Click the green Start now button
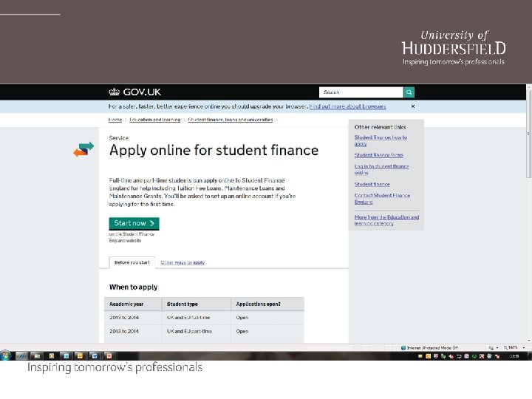The image size is (532, 399). (134, 223)
